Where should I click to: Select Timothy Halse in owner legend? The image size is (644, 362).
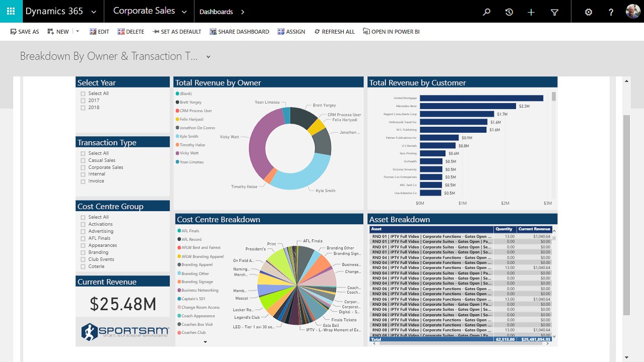pyautogui.click(x=192, y=145)
